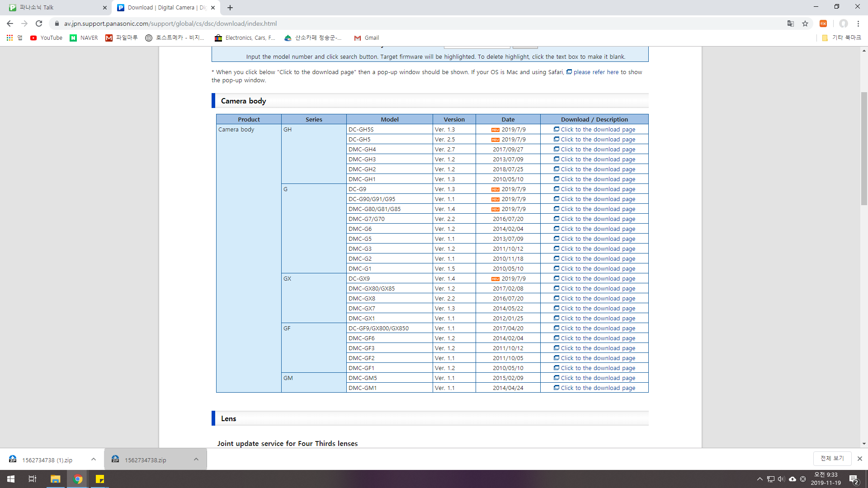Expand options for 1562734738.zip download
The width and height of the screenshot is (868, 488).
[196, 459]
